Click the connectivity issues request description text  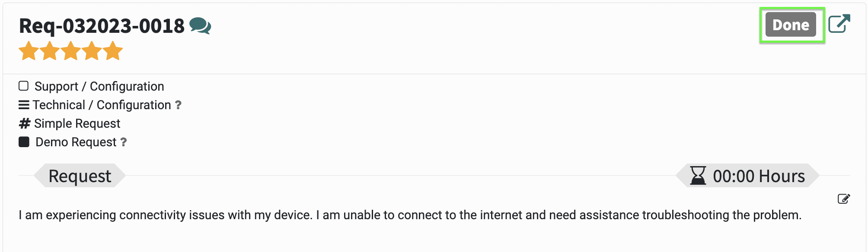click(x=410, y=215)
